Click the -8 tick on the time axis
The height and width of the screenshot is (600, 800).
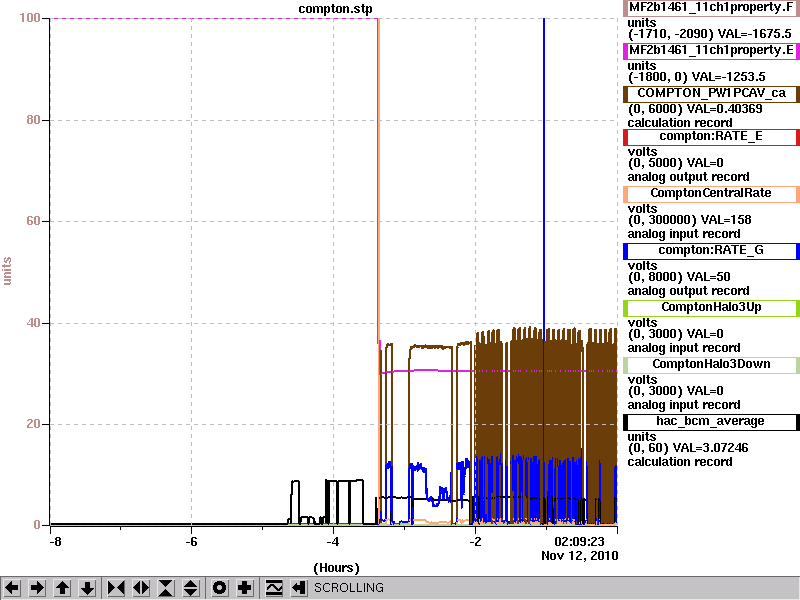click(55, 542)
